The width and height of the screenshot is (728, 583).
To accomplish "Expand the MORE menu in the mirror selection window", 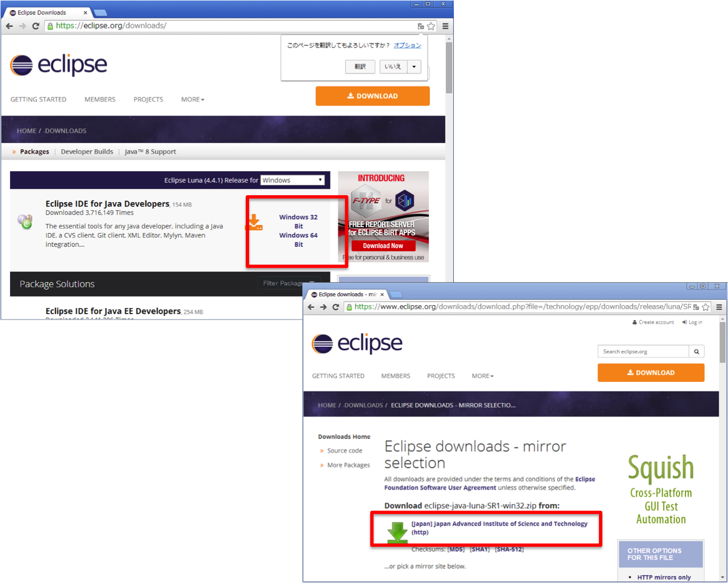I will [483, 376].
